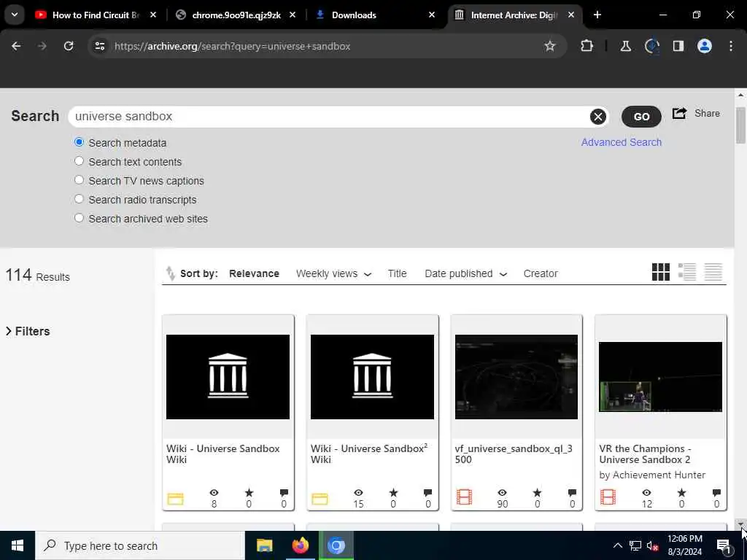Select the Internet Archive tab
Viewport: 747px width, 560px height.
pos(514,15)
